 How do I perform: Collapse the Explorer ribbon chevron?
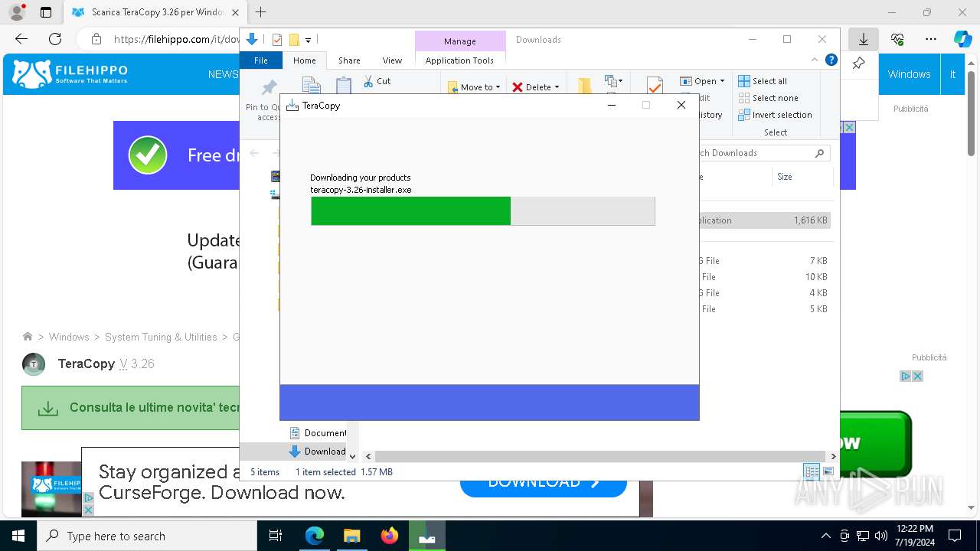815,60
